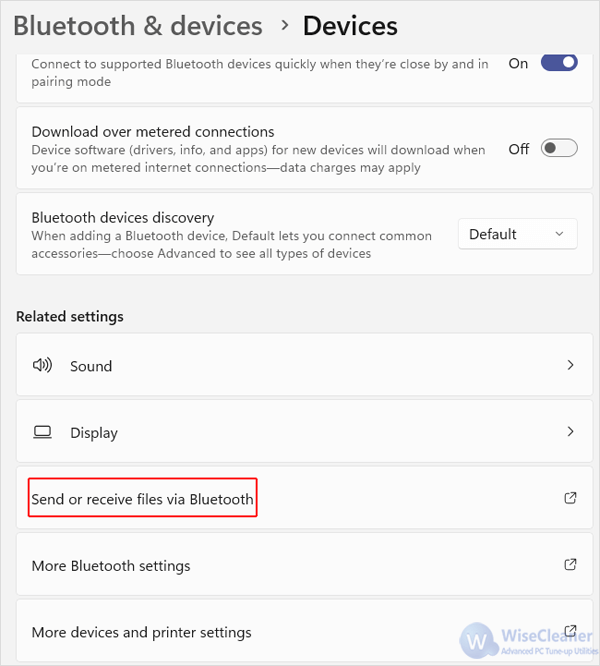Screen dimensions: 600x666
Task: Turn off the quick Bluetooth connect toggle
Action: click(559, 63)
